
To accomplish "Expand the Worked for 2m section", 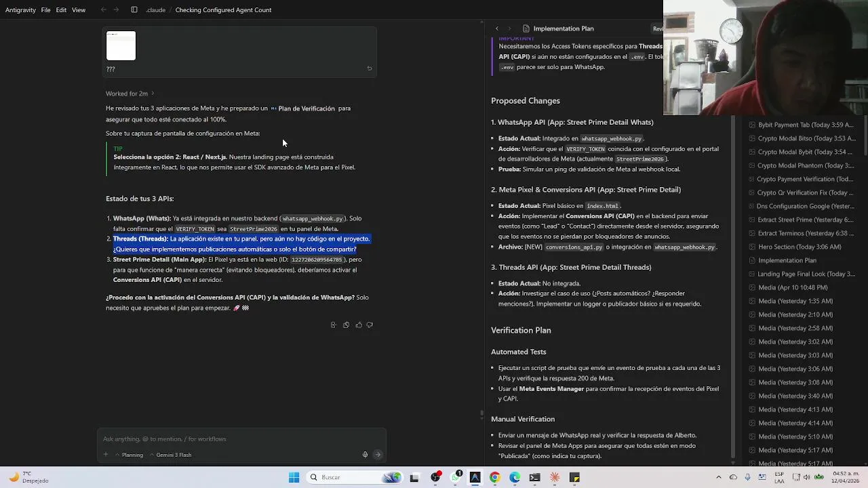I will (130, 94).
